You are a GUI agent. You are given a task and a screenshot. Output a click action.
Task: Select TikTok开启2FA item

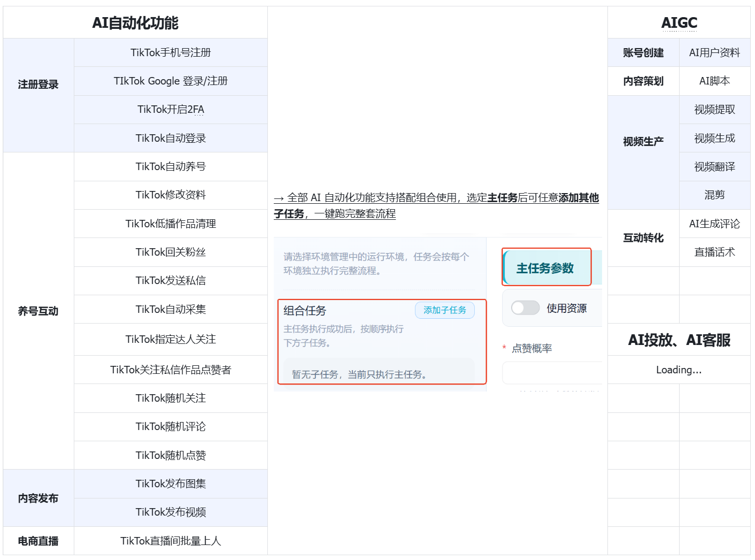click(x=171, y=110)
